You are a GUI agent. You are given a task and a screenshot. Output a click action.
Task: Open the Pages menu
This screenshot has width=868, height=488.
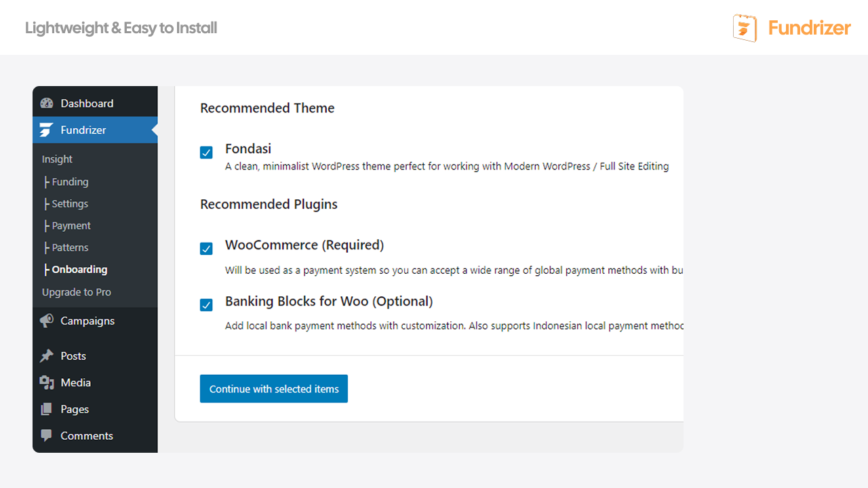point(95,409)
